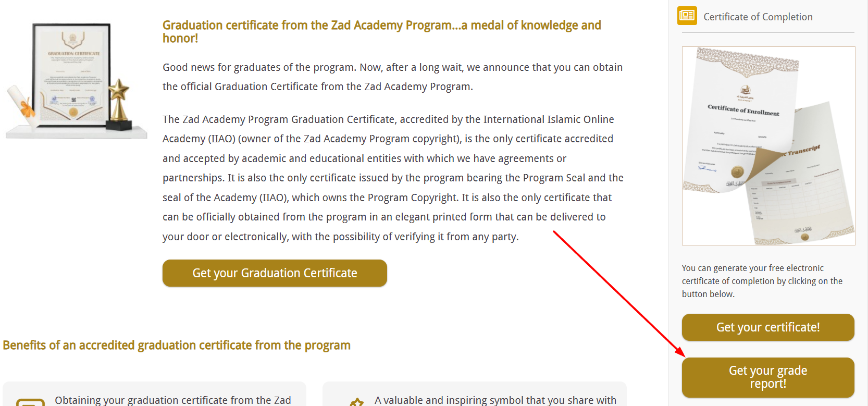Click the free electronic certificate description text
Image resolution: width=868 pixels, height=406 pixels.
pyautogui.click(x=762, y=281)
